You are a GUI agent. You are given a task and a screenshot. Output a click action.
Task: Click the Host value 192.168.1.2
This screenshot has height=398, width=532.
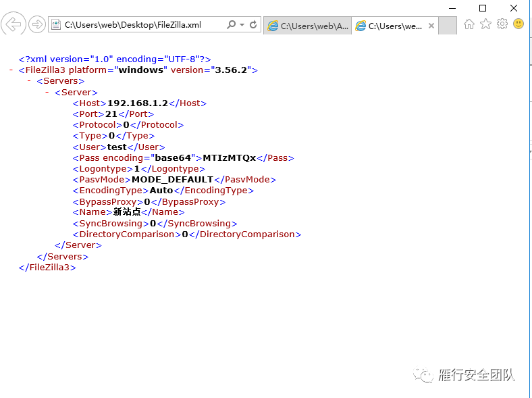pyautogui.click(x=138, y=103)
